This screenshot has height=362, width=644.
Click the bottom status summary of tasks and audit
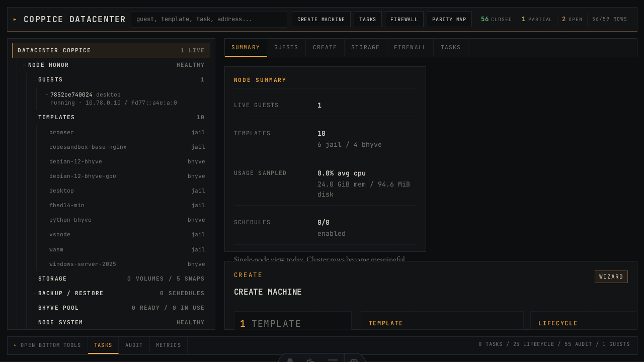(554, 344)
